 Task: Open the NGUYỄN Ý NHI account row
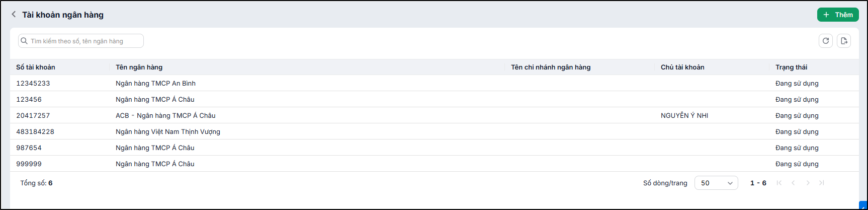tap(435, 115)
